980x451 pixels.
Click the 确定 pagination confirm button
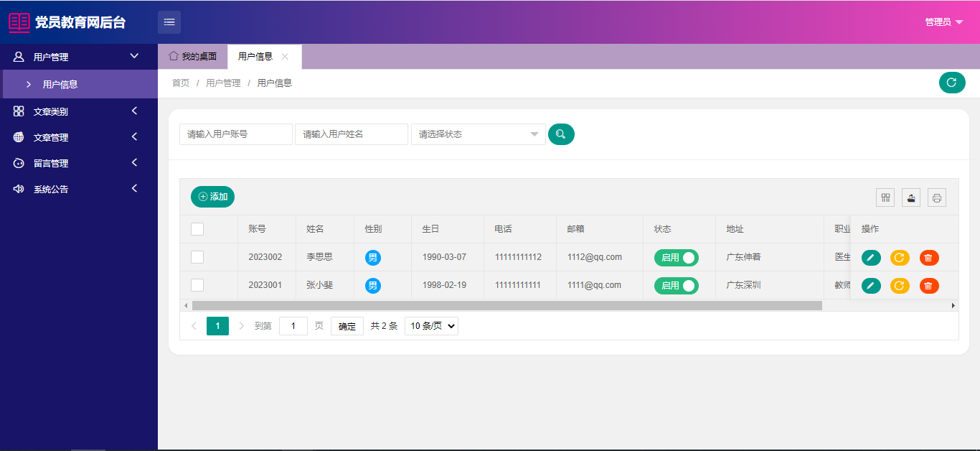pyautogui.click(x=347, y=326)
